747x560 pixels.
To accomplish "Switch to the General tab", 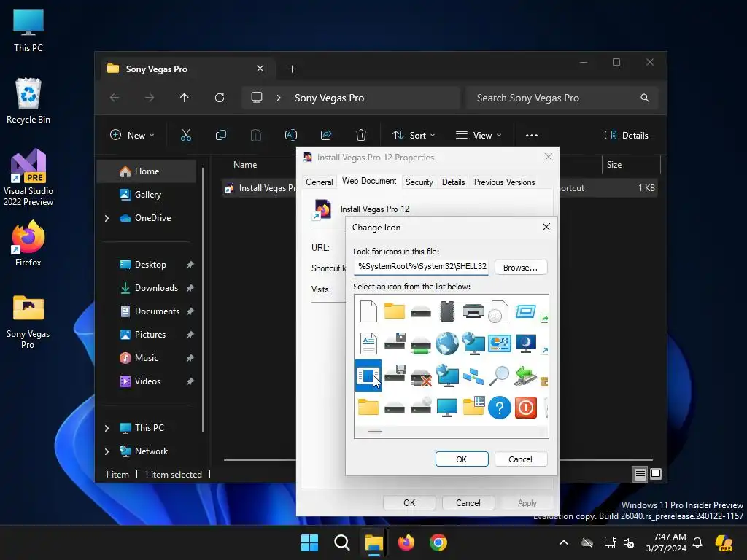I will pyautogui.click(x=320, y=182).
